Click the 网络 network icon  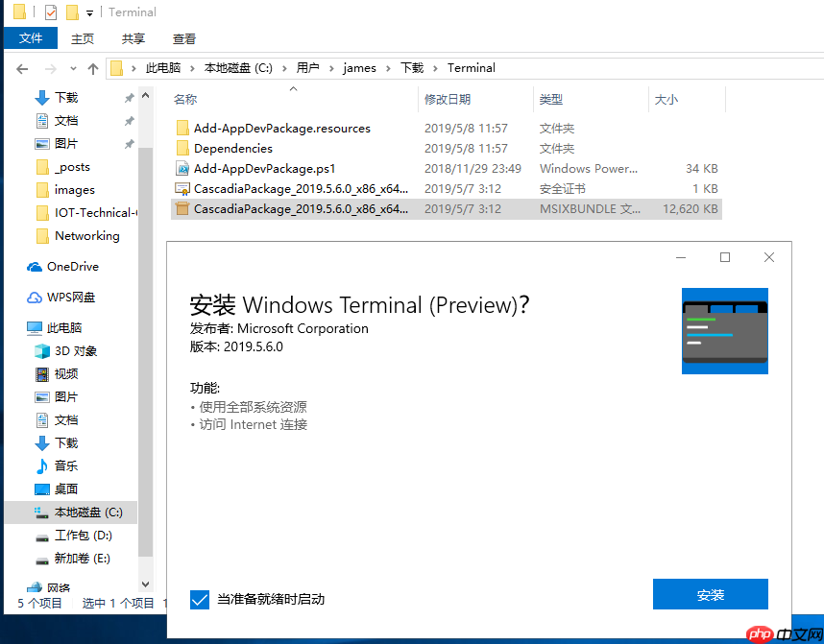(x=35, y=587)
